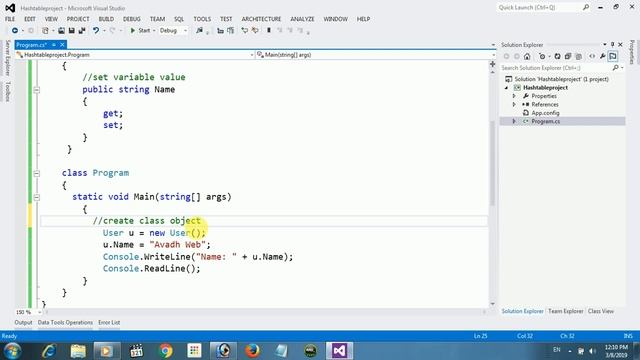Image resolution: width=640 pixels, height=360 pixels.
Task: Open the Hashtableproject.Program class dropdown
Action: pyautogui.click(x=135, y=55)
